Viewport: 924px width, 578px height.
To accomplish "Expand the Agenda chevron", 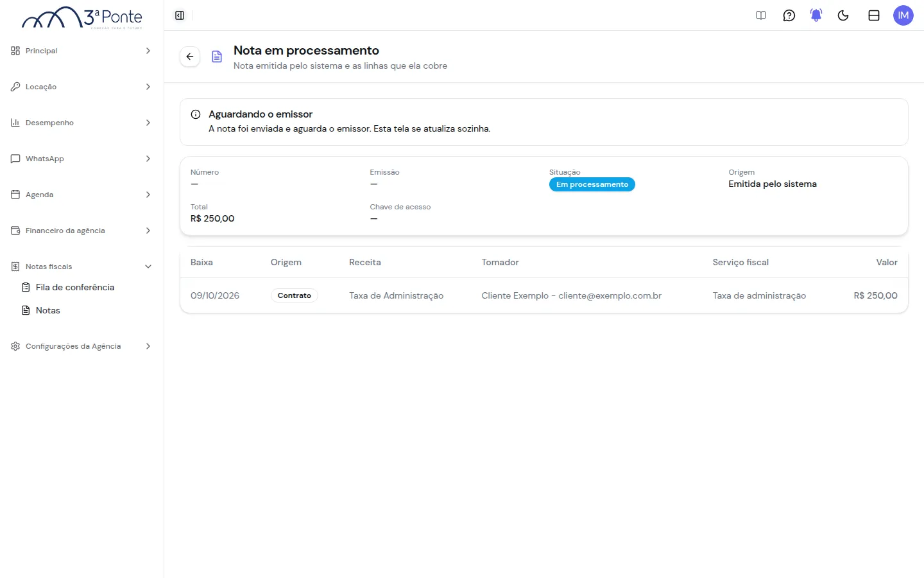I will click(x=148, y=195).
